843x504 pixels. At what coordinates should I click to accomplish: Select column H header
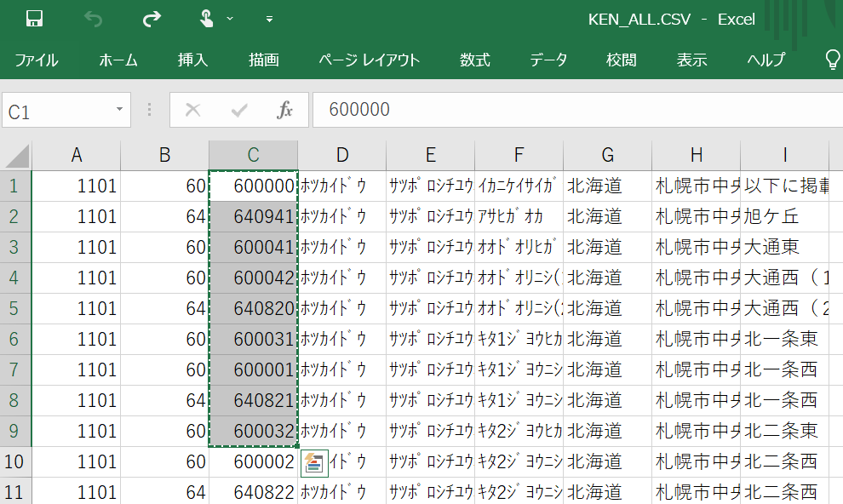(x=697, y=155)
